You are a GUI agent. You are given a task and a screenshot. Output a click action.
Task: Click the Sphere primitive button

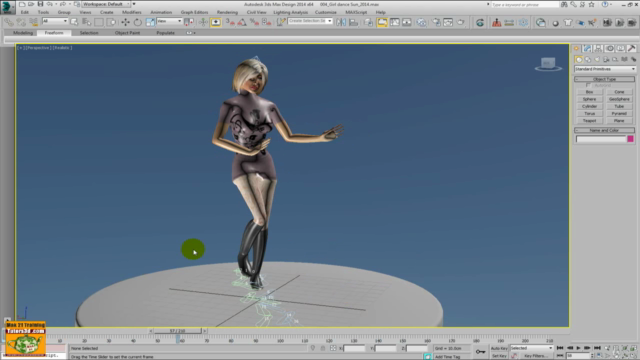589,99
